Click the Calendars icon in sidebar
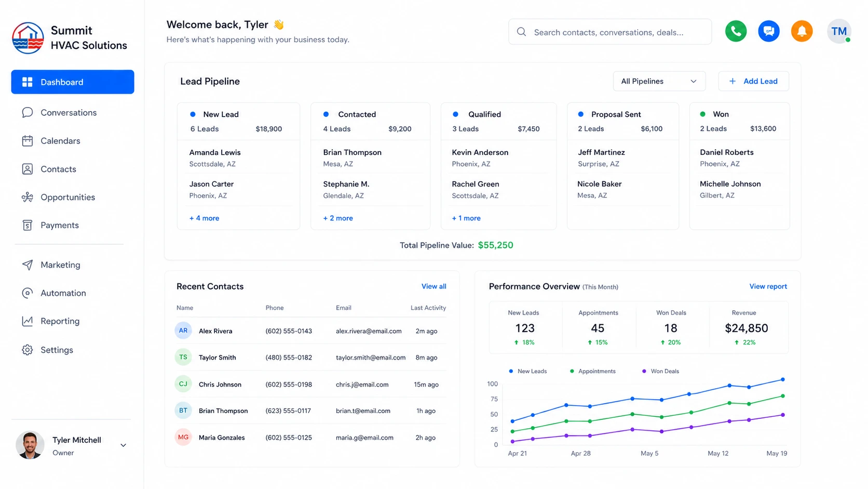 click(x=28, y=141)
